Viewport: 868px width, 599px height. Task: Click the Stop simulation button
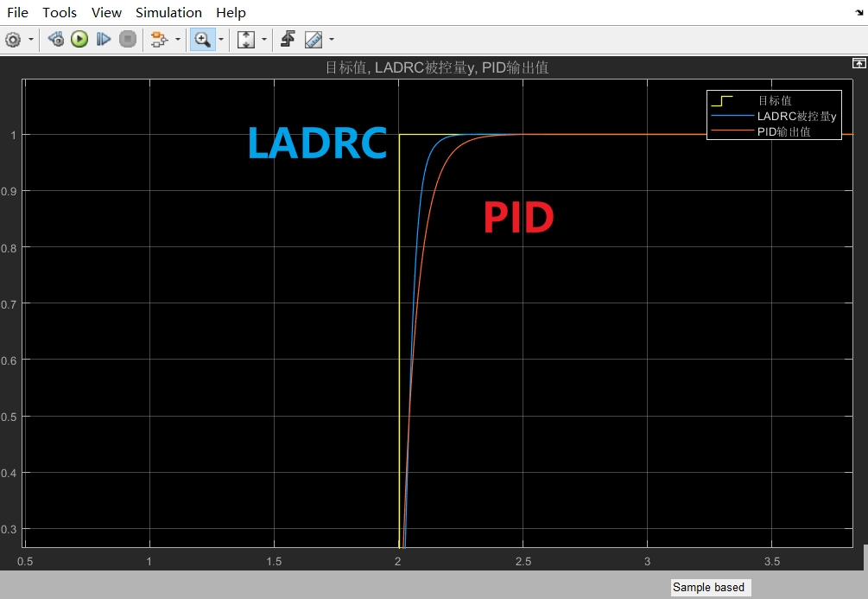[x=128, y=40]
